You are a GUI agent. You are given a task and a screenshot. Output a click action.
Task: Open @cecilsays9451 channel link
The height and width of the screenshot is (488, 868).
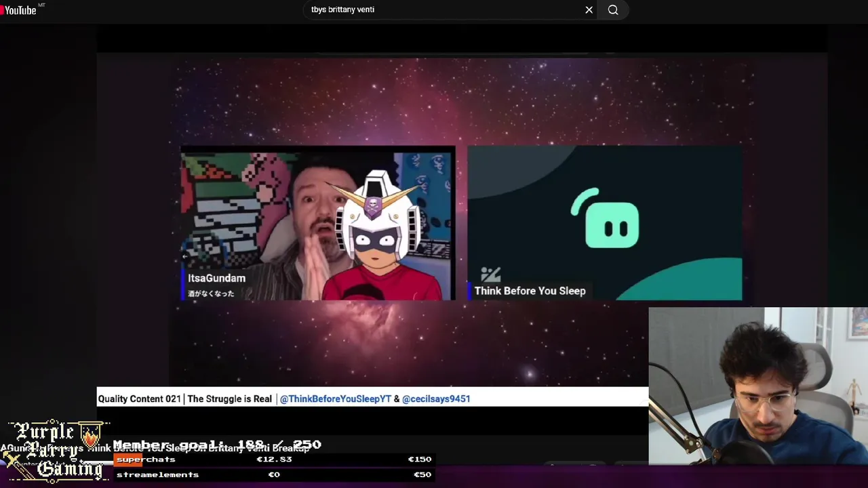436,399
